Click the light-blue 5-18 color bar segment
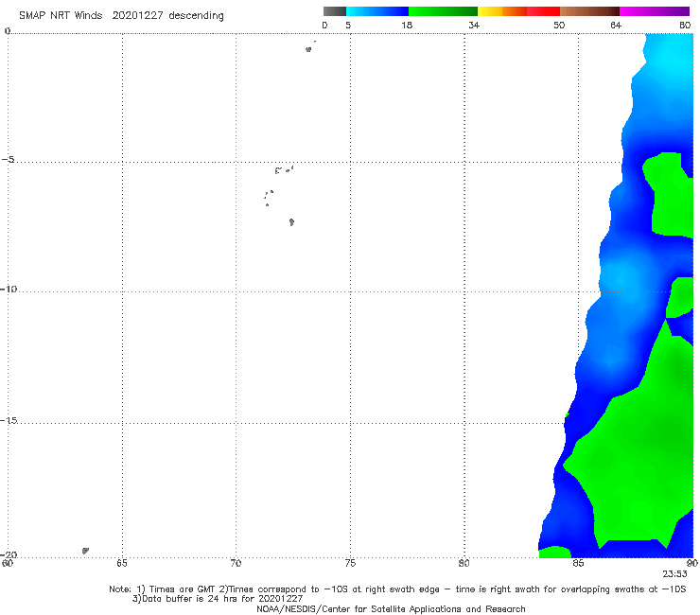The width and height of the screenshot is (700, 615). tap(377, 11)
